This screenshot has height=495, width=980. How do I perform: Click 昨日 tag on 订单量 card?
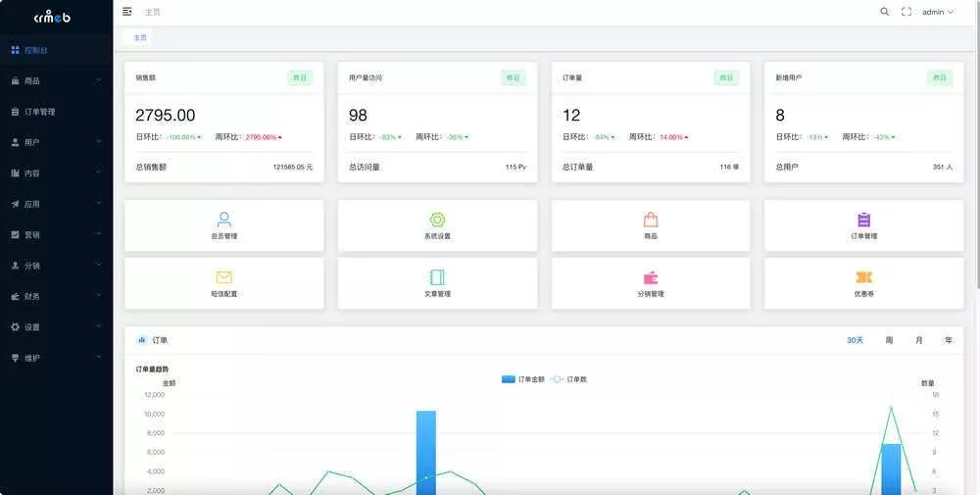pos(726,77)
